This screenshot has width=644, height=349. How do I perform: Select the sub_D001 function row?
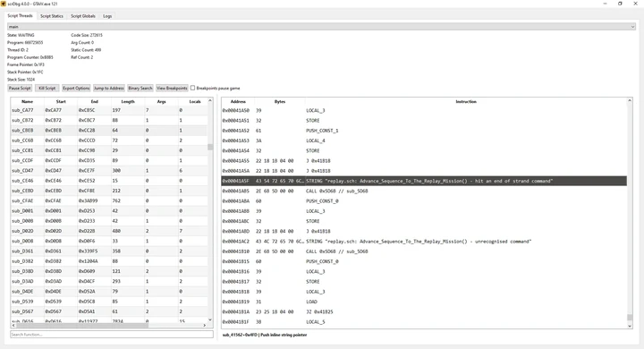(x=109, y=211)
